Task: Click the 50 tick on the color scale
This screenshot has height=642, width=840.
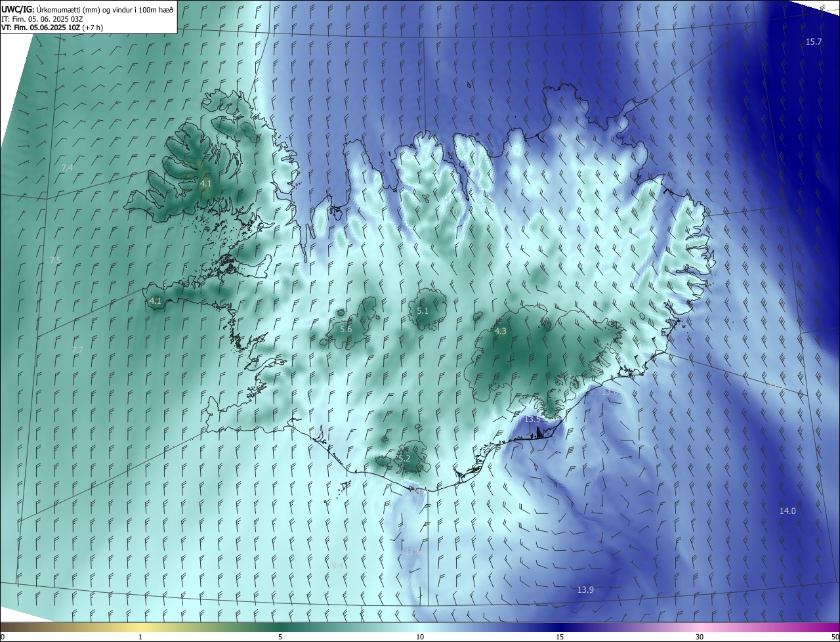Action: coord(834,637)
